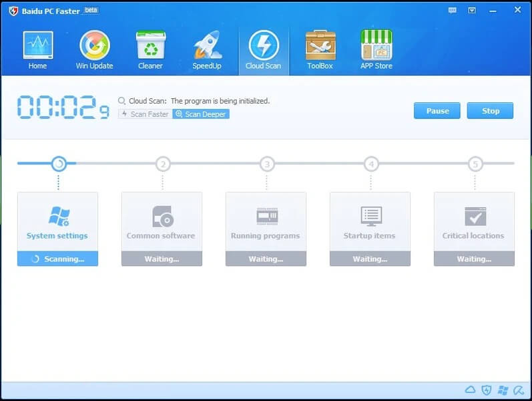532x401 pixels.
Task: Click step 3 marker on progress track
Action: click(x=267, y=164)
